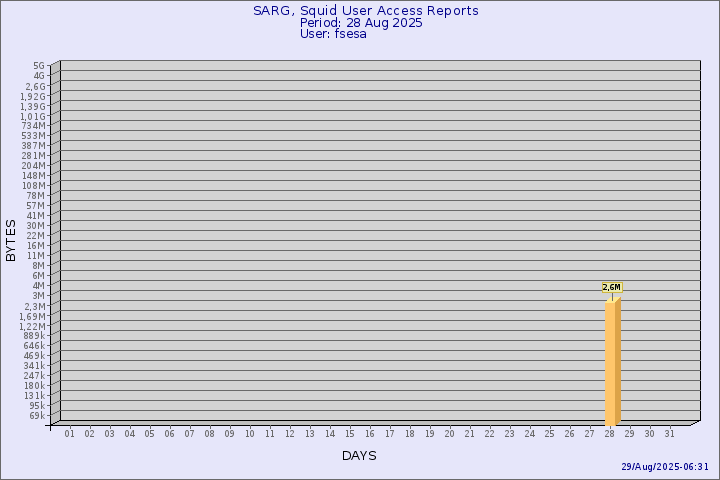Click the orange bar for day 28
This screenshot has height=480, width=720.
[x=612, y=360]
